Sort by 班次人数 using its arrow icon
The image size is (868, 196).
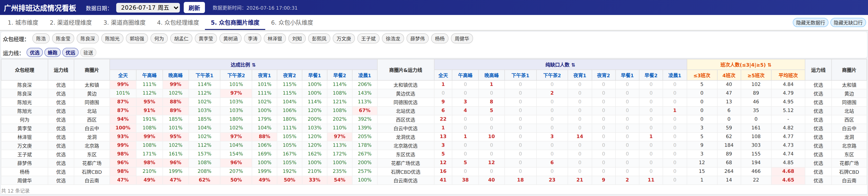(x=769, y=65)
